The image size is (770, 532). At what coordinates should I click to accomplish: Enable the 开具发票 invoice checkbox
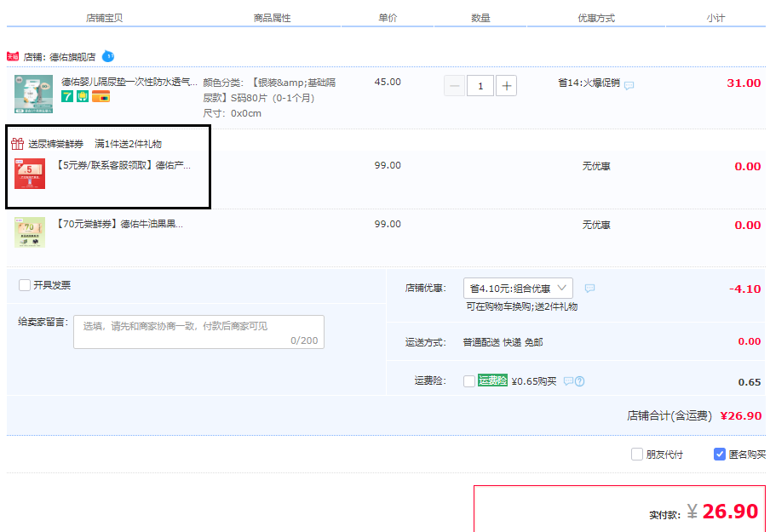click(25, 285)
